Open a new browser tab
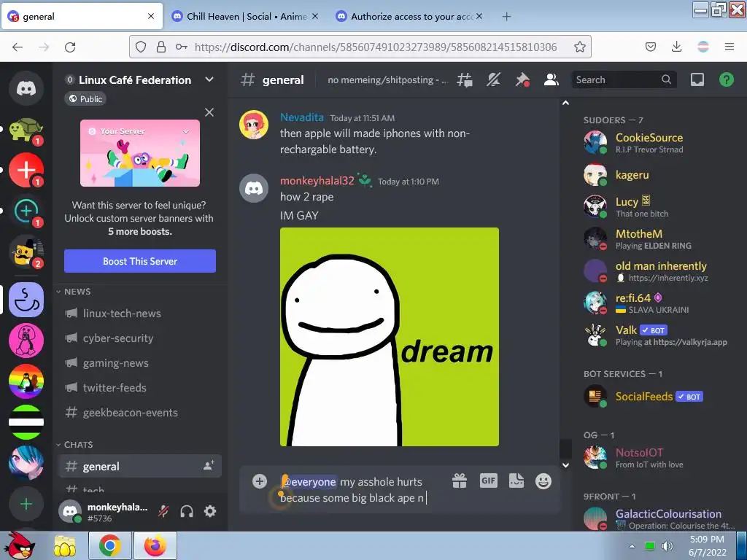 (x=506, y=17)
